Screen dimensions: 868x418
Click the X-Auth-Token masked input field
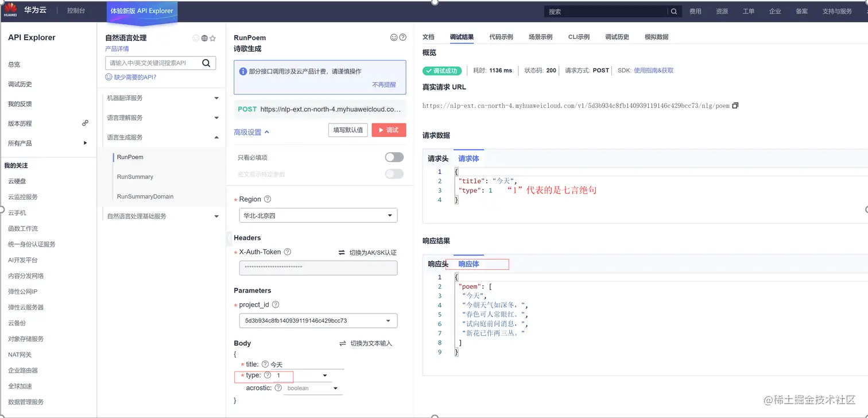(x=318, y=268)
